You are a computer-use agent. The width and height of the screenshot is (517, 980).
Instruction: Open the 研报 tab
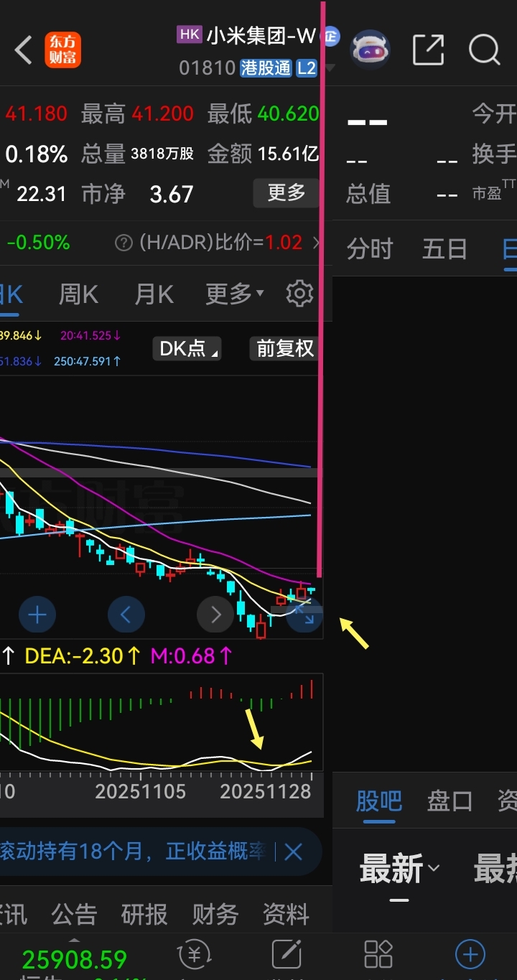pyautogui.click(x=144, y=915)
